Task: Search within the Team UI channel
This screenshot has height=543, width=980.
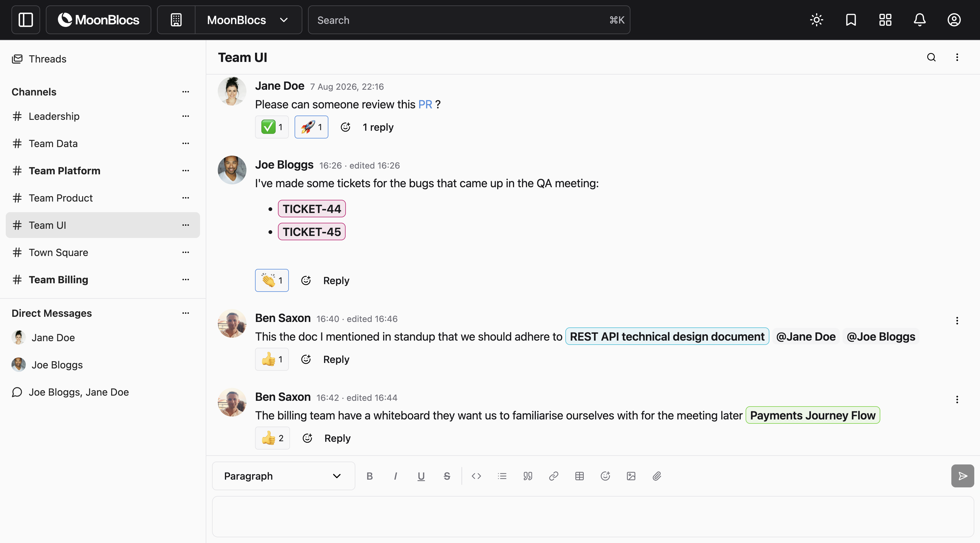Action: [931, 57]
